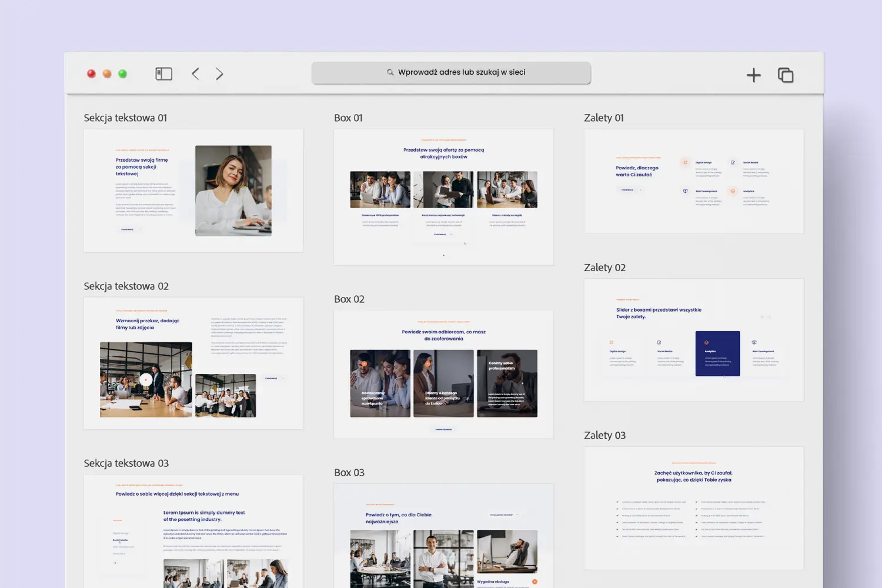Viewport: 882px width, 588px height.
Task: Click 'Przedstaw swoją ofertę za pomocą atrakcyjnych boxów' title
Action: (443, 153)
